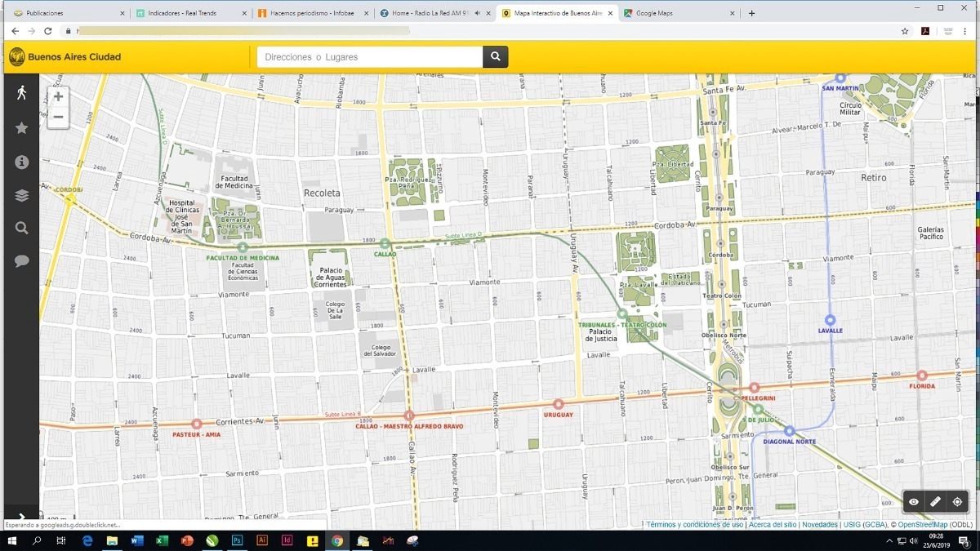The width and height of the screenshot is (980, 551).
Task: Open the comments speech bubble icon
Action: click(x=21, y=261)
